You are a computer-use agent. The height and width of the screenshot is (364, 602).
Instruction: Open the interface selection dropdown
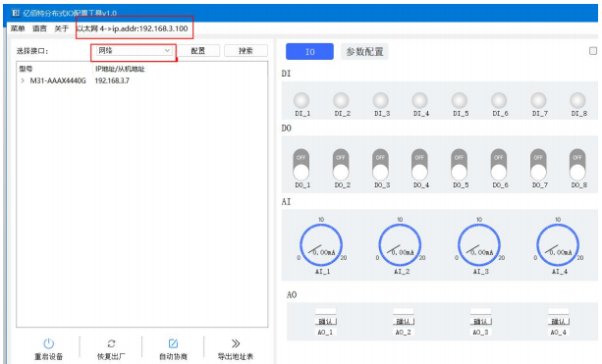[x=134, y=51]
